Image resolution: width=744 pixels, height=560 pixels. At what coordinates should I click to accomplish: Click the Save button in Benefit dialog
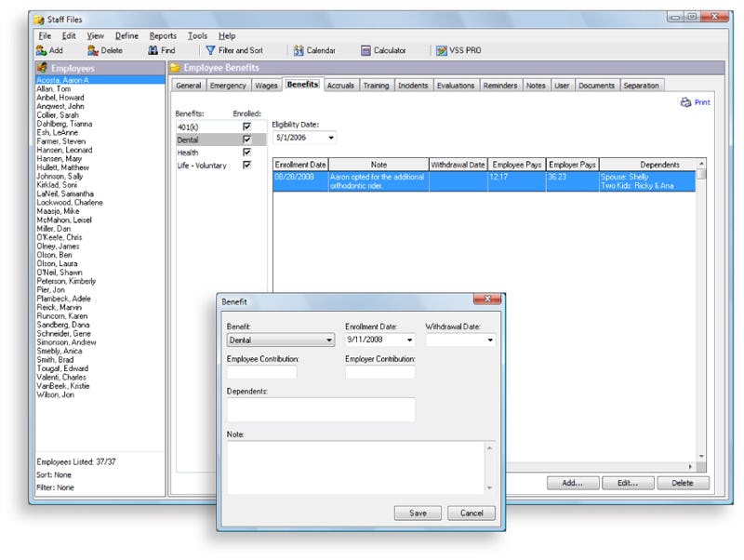tap(417, 513)
